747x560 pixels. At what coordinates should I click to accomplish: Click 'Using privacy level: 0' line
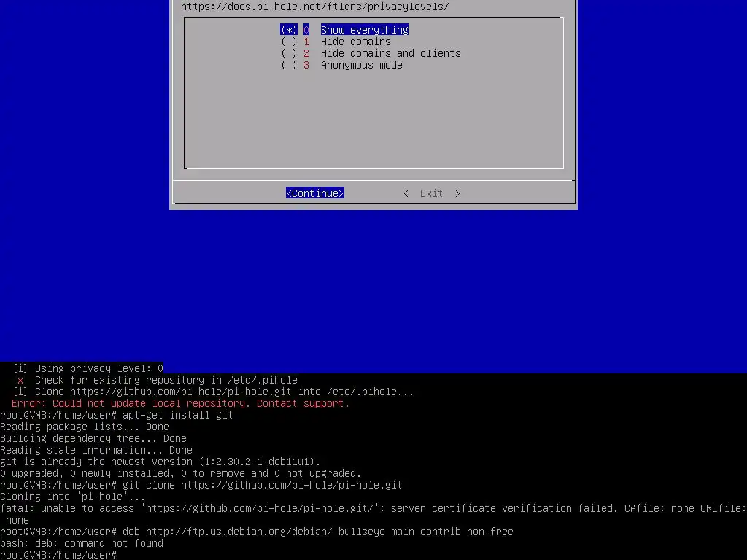tap(88, 368)
